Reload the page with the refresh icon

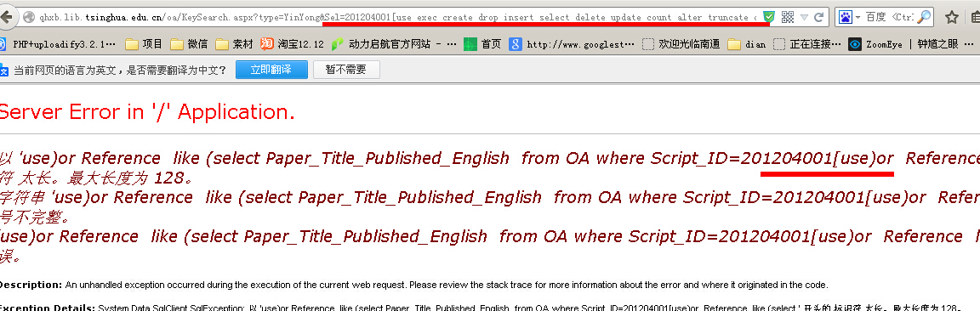pyautogui.click(x=818, y=17)
